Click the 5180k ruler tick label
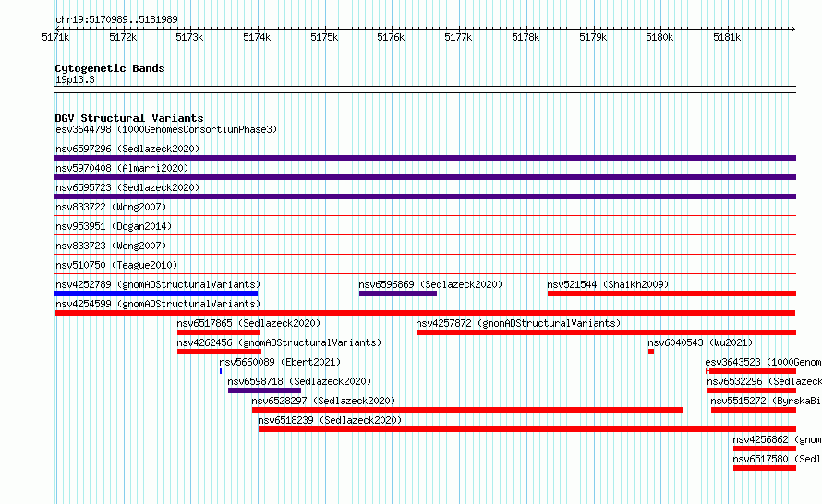 (660, 37)
